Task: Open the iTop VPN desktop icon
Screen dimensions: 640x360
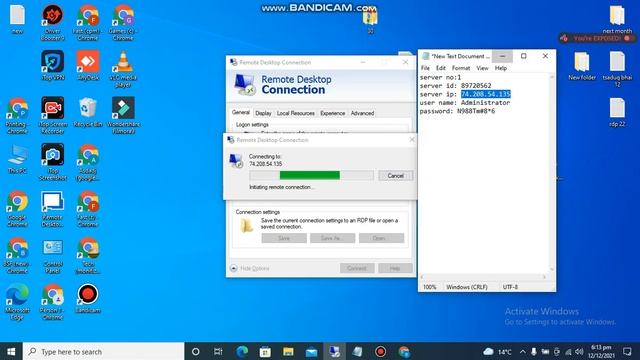Action: tap(52, 65)
